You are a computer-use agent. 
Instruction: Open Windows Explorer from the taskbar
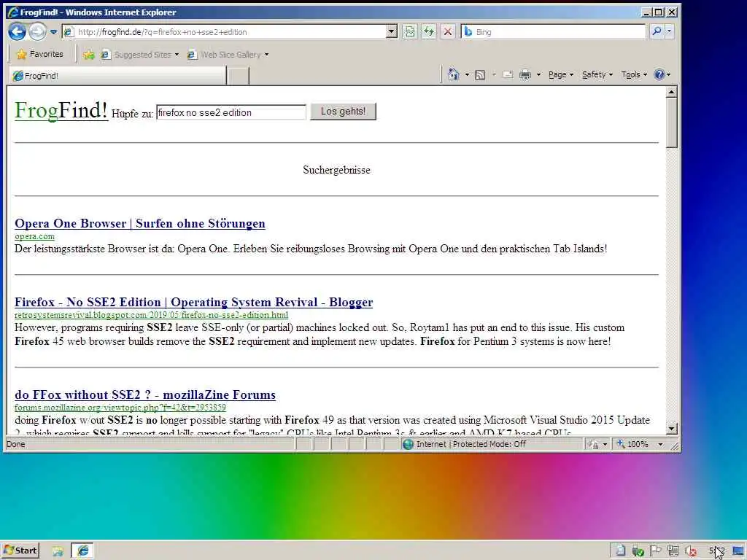coord(58,551)
